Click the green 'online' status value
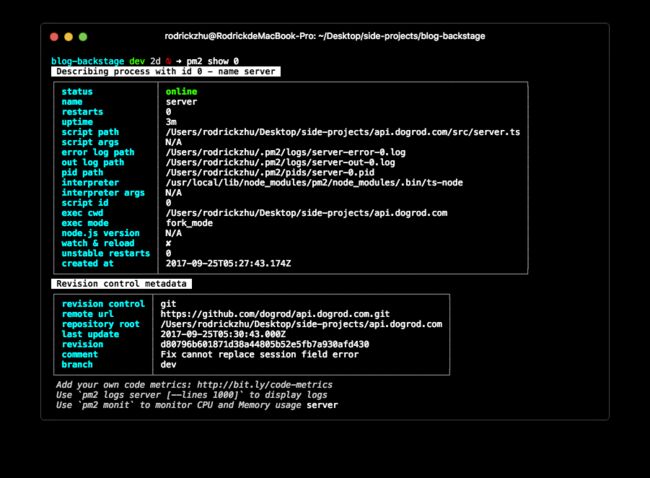Screen dimensions: 650x478 [182, 92]
